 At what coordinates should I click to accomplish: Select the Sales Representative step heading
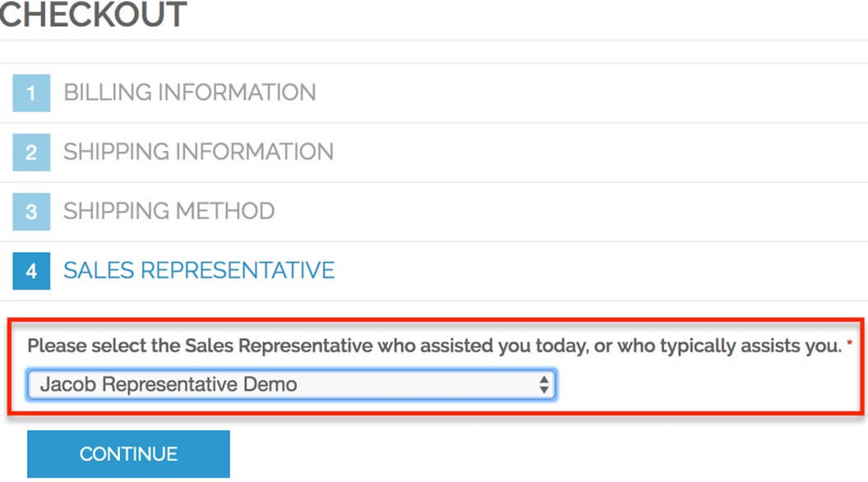pos(199,270)
